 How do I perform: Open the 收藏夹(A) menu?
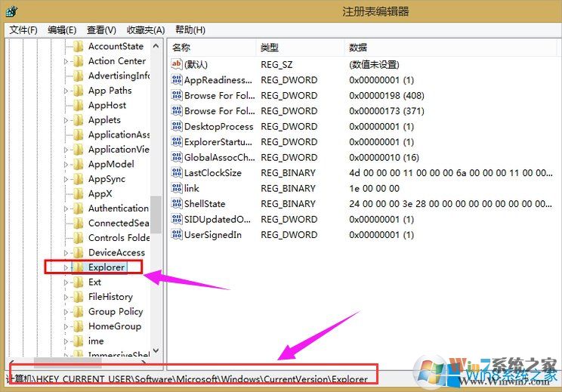[146, 30]
